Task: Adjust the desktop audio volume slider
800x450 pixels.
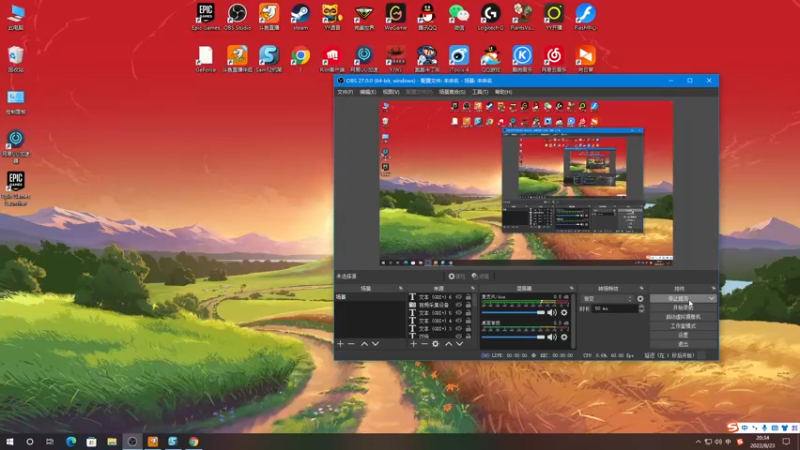Action: click(513, 337)
